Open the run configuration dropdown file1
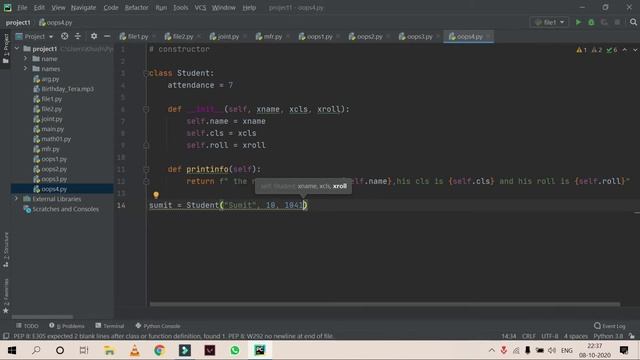The image size is (640, 360). [x=549, y=22]
